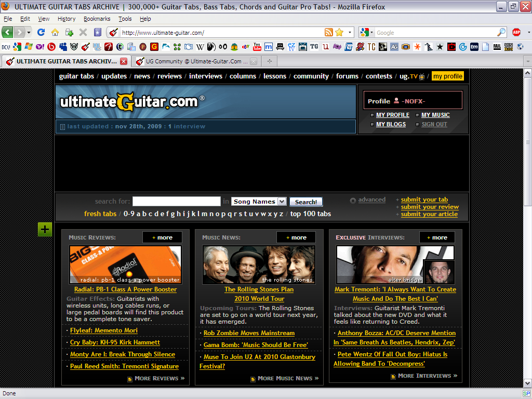Image resolution: width=532 pixels, height=399 pixels.
Task: Open the eBay bookmark icon
Action: tap(246, 47)
